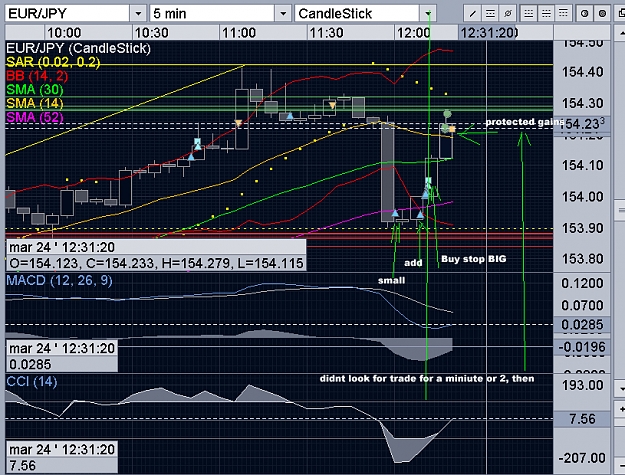
Task: Click the highlighted 12:31:20 cursor time label
Action: click(489, 33)
